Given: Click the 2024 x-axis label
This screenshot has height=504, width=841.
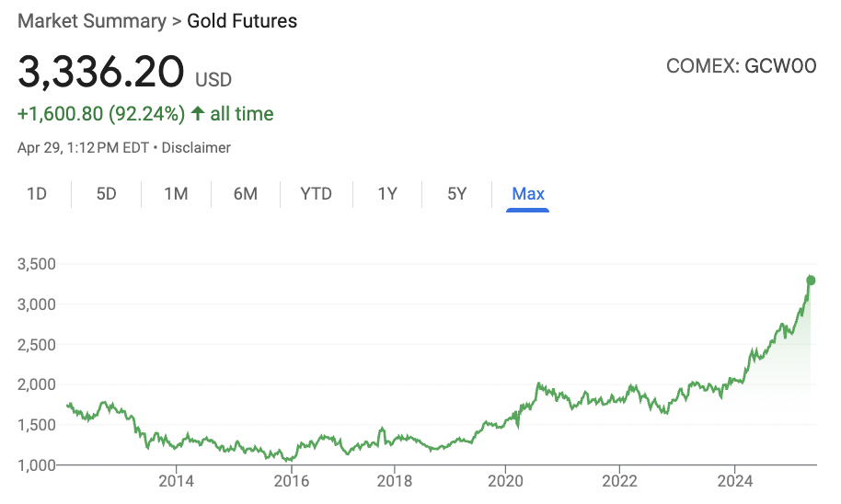Looking at the screenshot, I should (x=735, y=481).
